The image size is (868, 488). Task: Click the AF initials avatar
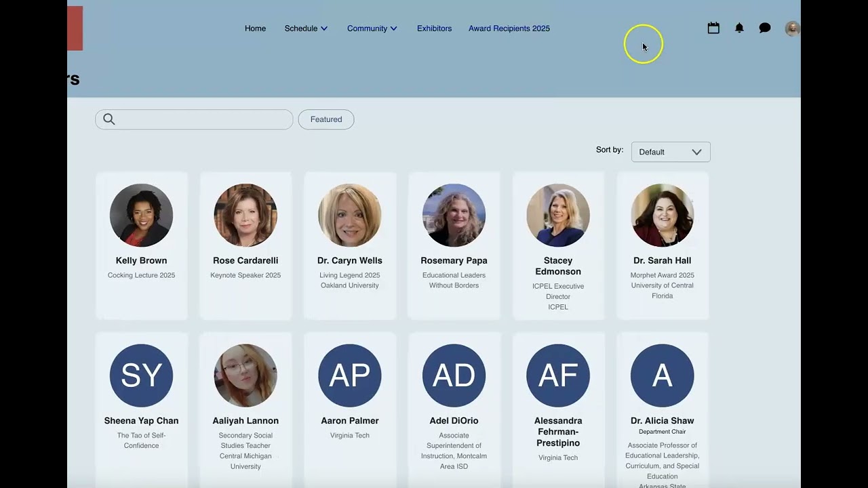coord(558,375)
